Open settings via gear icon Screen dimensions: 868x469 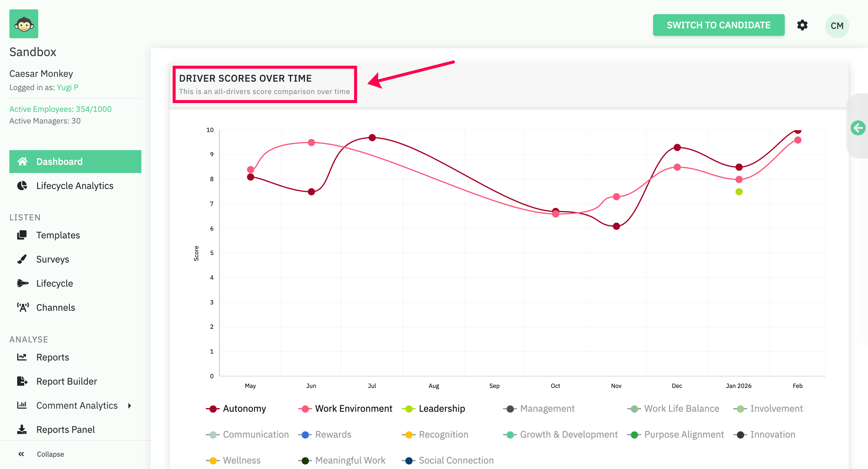pyautogui.click(x=802, y=25)
